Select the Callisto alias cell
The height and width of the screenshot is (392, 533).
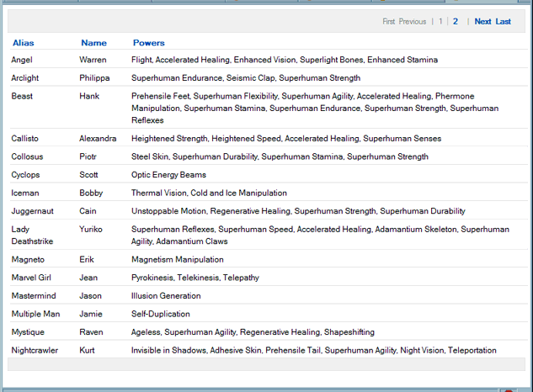24,139
